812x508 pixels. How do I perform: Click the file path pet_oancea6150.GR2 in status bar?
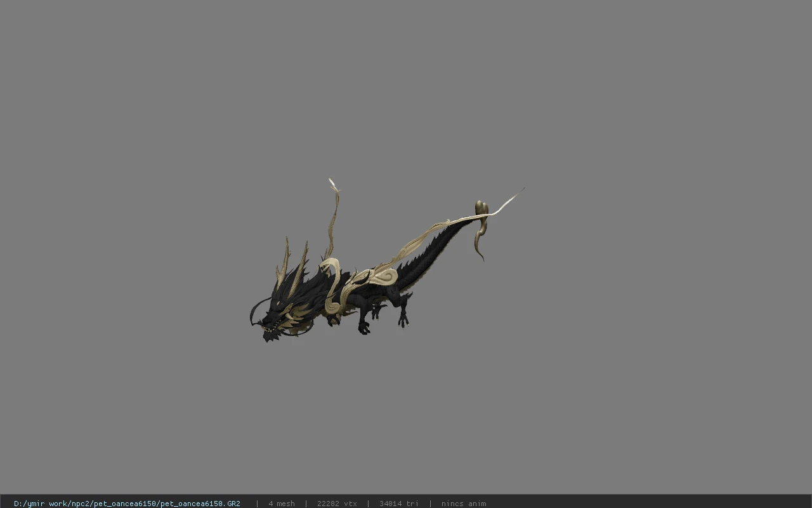point(127,504)
